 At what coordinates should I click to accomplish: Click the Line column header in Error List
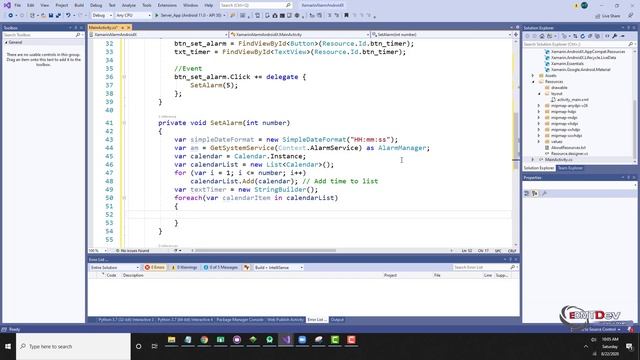(488, 276)
